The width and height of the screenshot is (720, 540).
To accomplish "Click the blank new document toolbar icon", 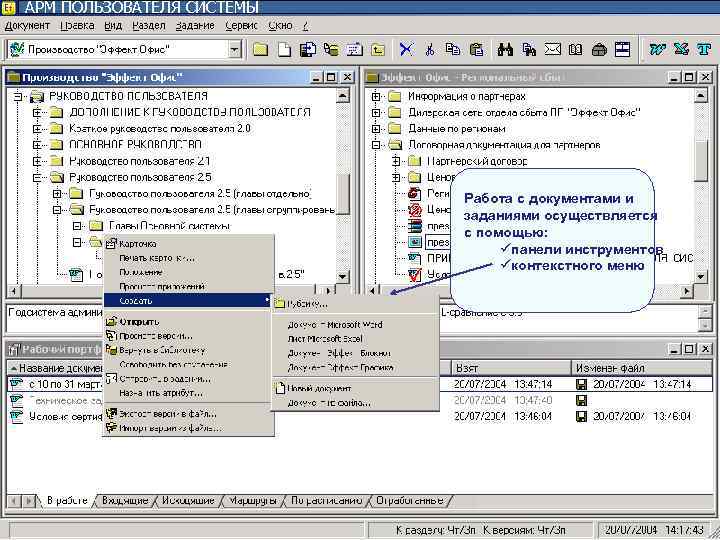I will (285, 49).
